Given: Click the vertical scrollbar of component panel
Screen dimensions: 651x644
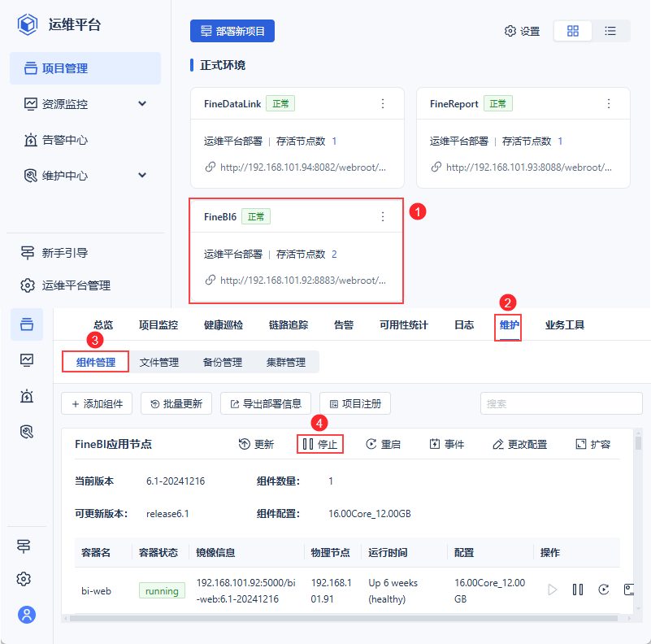Looking at the screenshot, I should 638,443.
